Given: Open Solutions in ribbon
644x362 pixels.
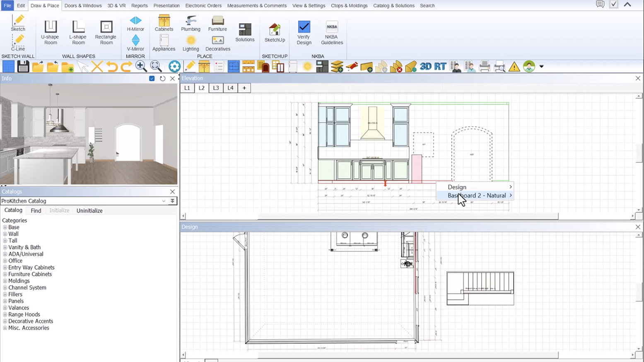Looking at the screenshot, I should pyautogui.click(x=245, y=32).
